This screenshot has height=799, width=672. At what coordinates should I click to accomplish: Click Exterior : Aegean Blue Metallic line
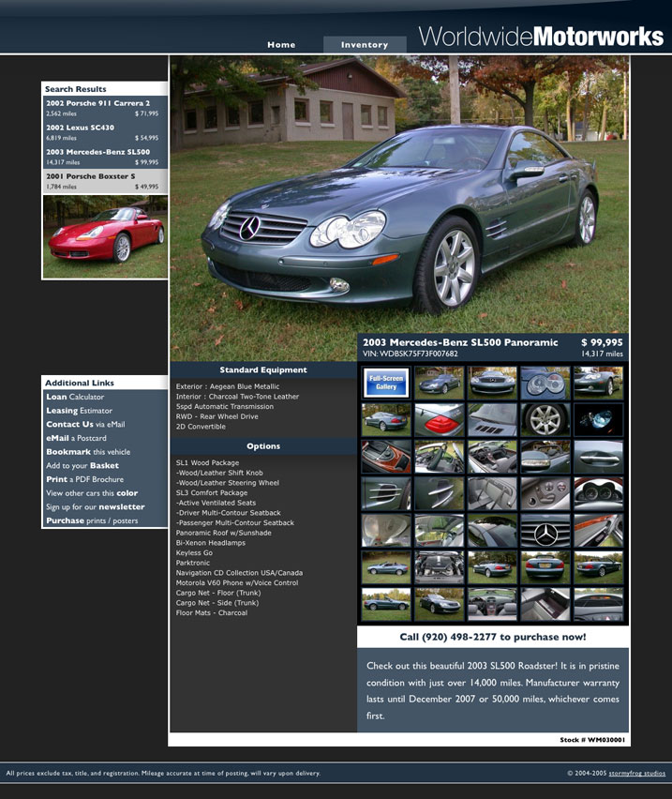(x=228, y=386)
